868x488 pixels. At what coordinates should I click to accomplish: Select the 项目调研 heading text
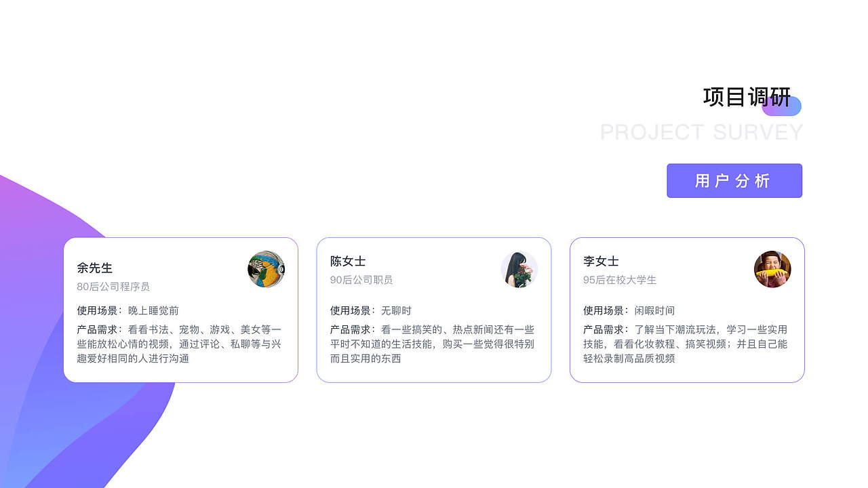(747, 97)
